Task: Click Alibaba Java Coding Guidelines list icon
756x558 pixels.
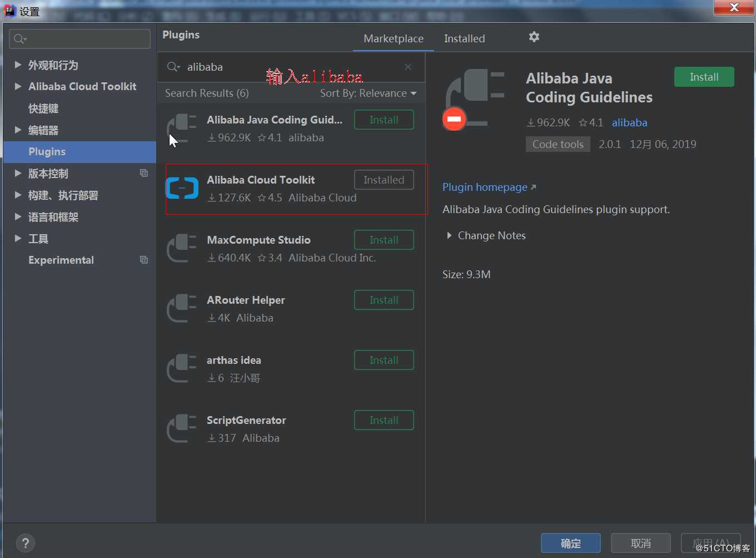Action: click(182, 129)
